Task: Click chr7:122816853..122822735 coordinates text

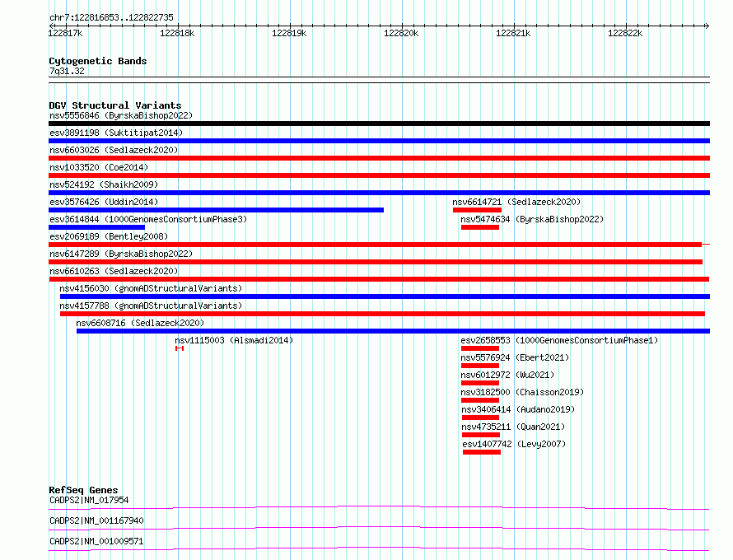Action: pos(111,17)
